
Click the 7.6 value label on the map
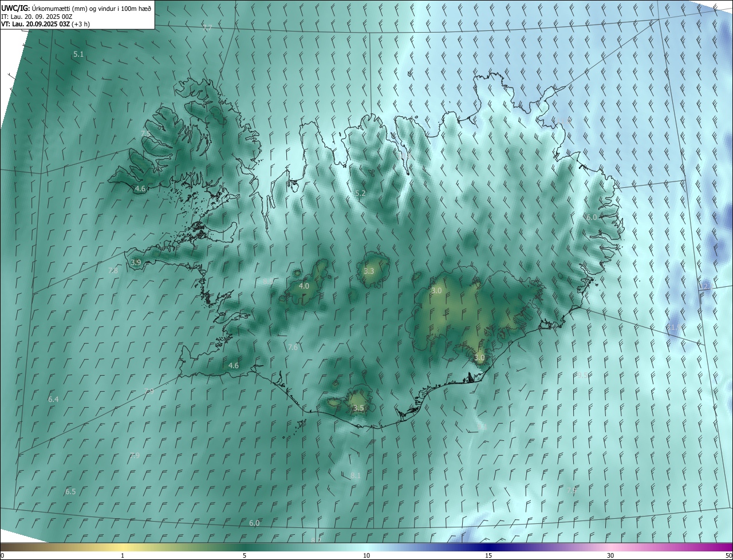[x=293, y=347]
